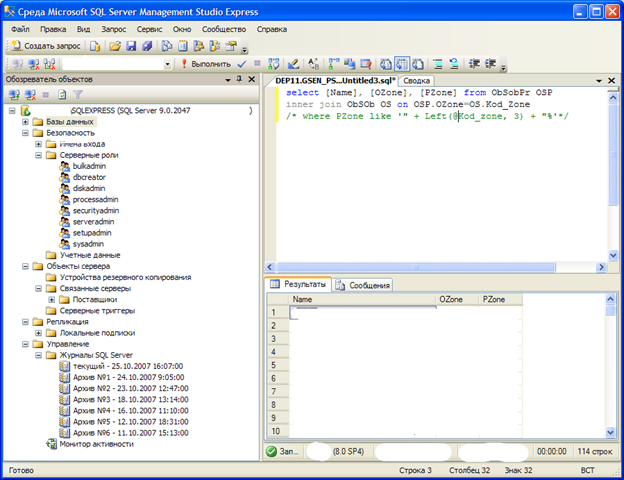Click the Создать запрос button

46,46
